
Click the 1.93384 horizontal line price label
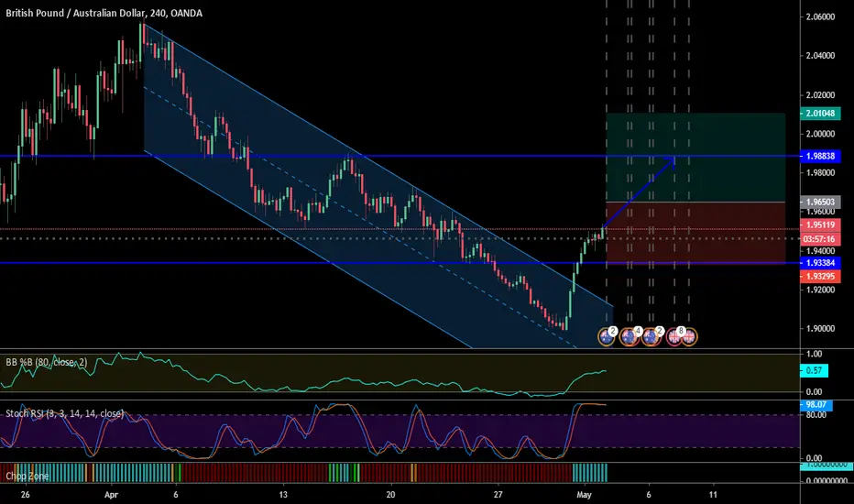[820, 263]
